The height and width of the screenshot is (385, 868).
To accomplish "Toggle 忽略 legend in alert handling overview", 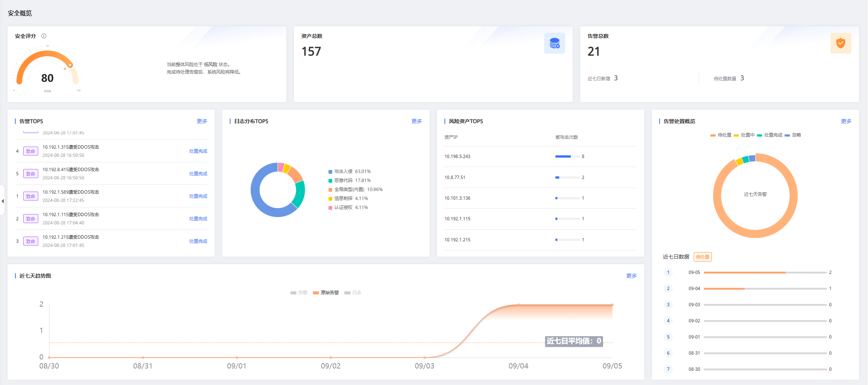I will [793, 135].
